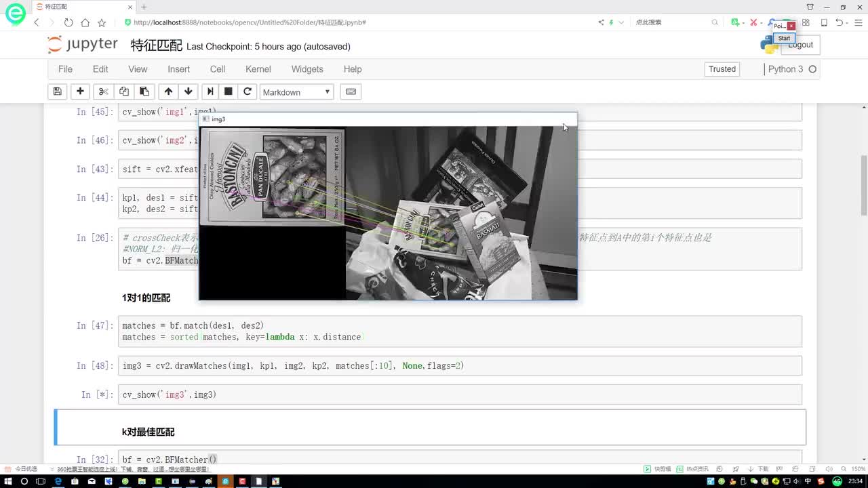Select the '特征匹配' browser tab
Viewport: 868px width, 488px height.
click(x=83, y=7)
